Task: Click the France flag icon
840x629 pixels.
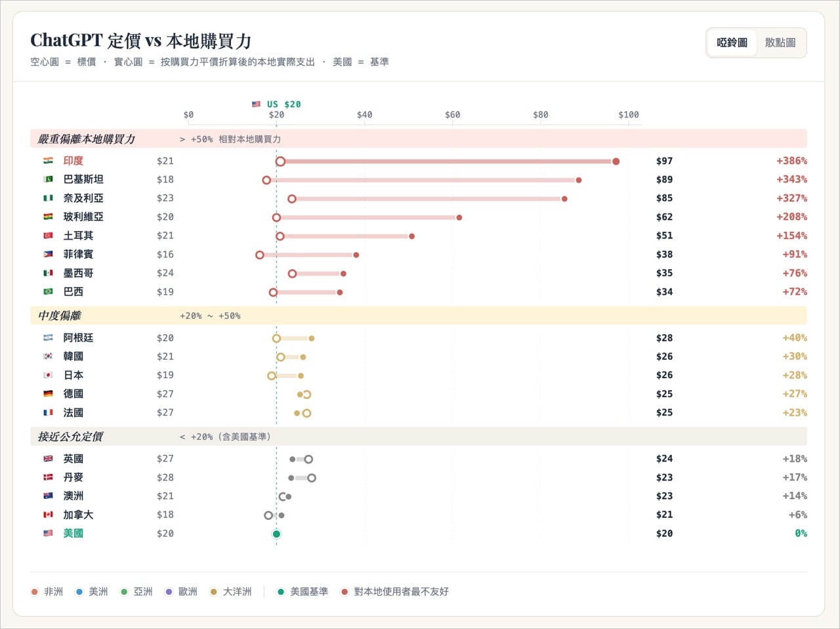Action: (48, 412)
